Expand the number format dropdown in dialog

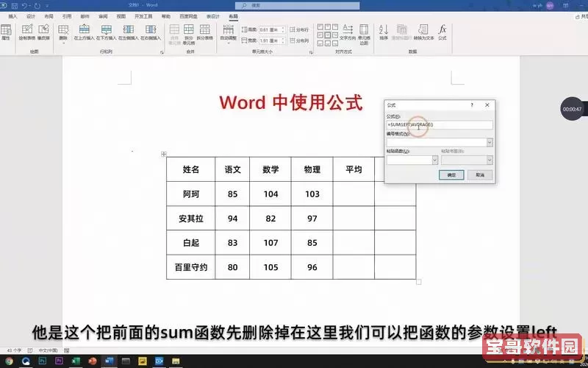(x=490, y=143)
